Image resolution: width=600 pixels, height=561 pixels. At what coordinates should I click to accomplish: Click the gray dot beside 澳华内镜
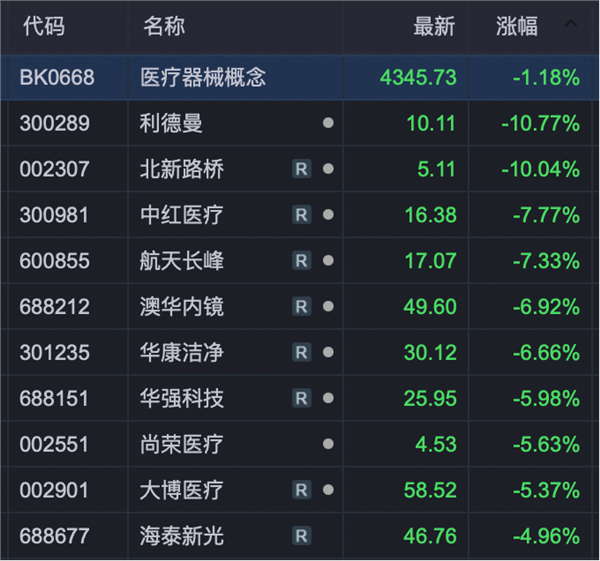pos(328,307)
